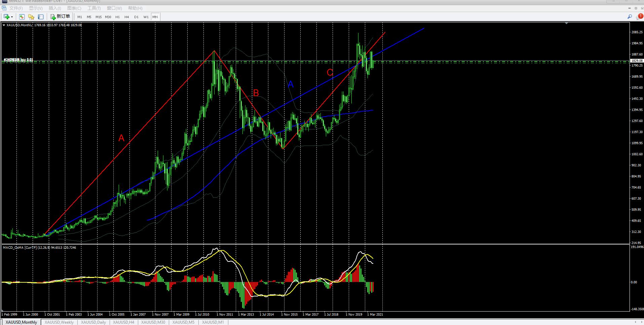
Task: Open the 帮助(H) menu
Action: (x=135, y=8)
